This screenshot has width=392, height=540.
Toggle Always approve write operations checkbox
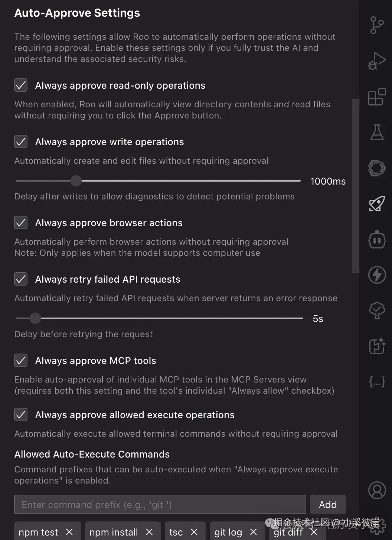coord(21,141)
